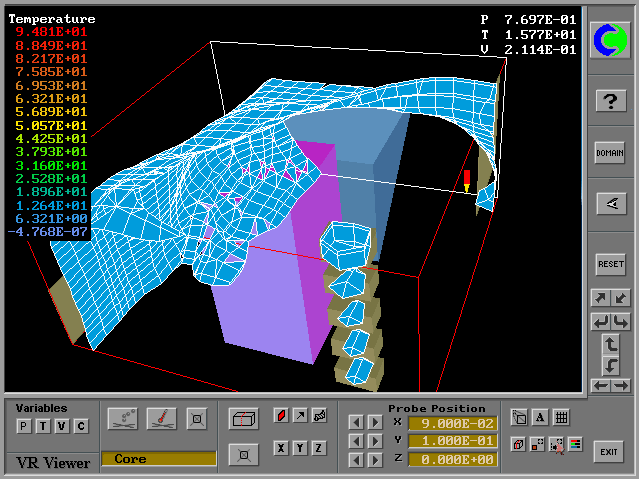Viewport: 639px width, 479px height.
Task: Select the C variable button
Action: tap(81, 427)
